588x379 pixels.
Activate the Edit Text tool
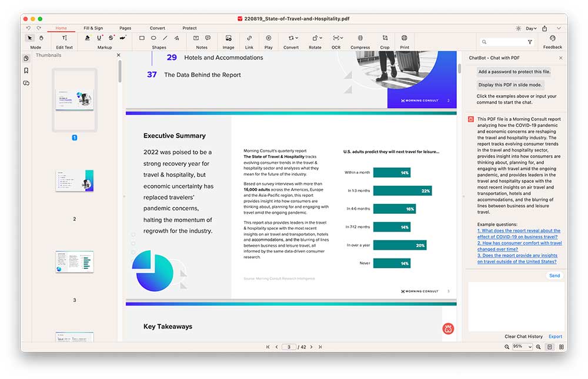coord(65,38)
